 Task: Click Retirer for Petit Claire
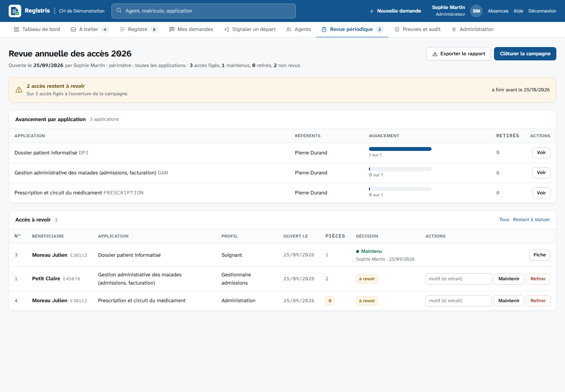[538, 279]
